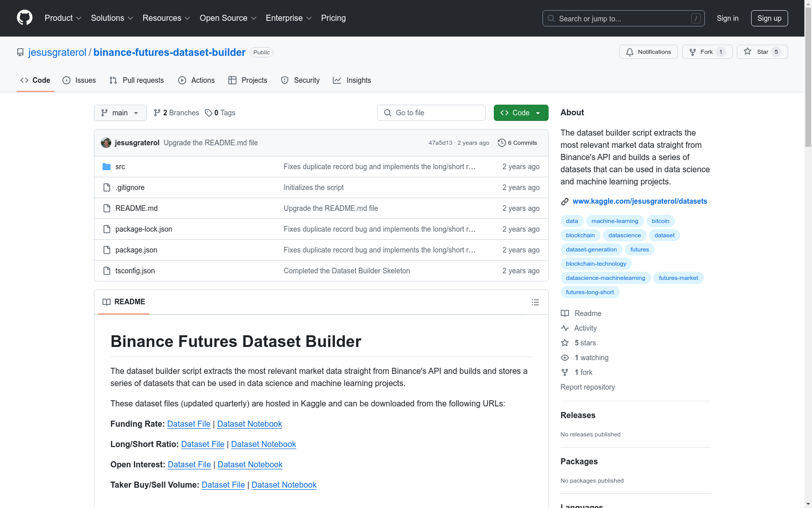The height and width of the screenshot is (508, 812).
Task: Click the book icon next to Readme
Action: point(565,313)
